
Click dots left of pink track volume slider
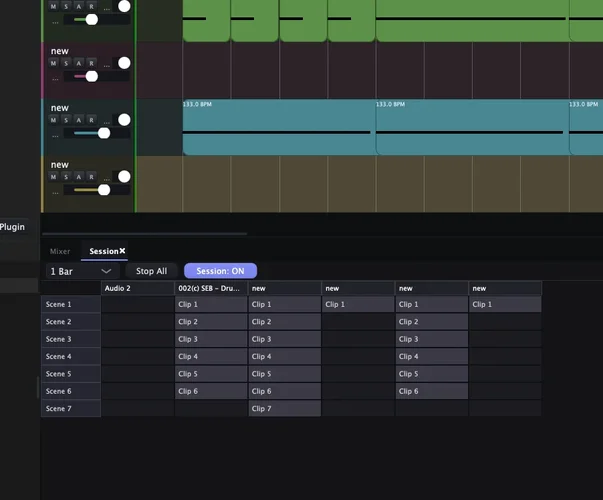coord(55,79)
